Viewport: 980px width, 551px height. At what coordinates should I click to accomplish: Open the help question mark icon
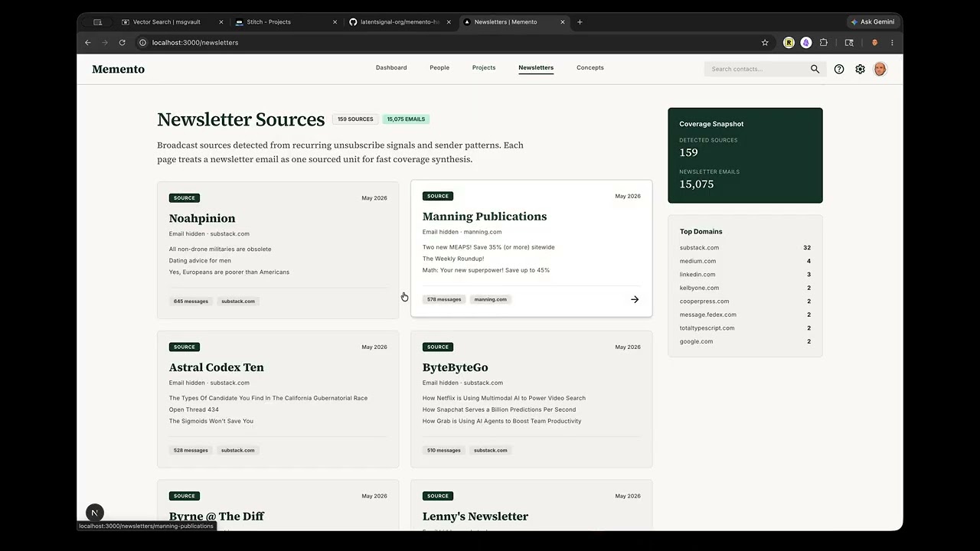click(x=839, y=69)
